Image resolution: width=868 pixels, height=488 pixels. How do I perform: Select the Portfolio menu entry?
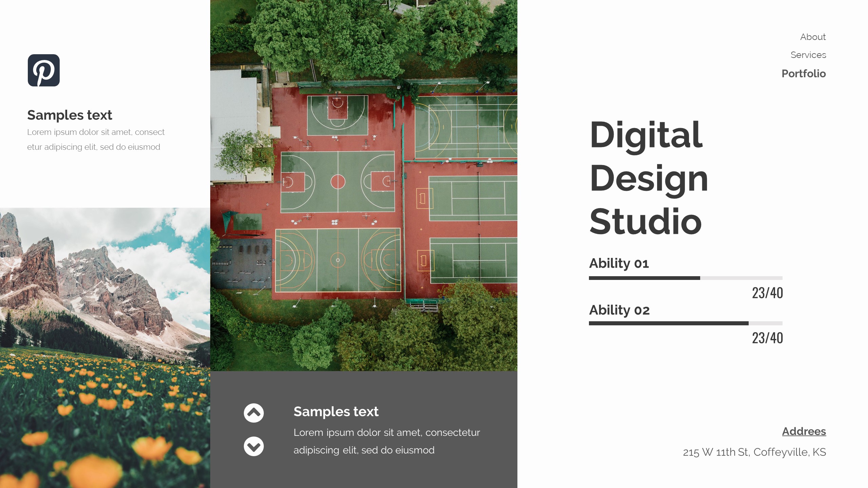tap(804, 74)
